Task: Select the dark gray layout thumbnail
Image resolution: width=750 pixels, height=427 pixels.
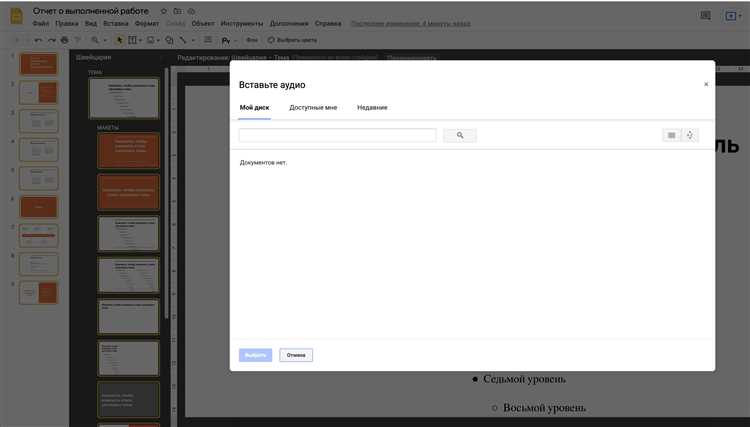Action: (x=128, y=399)
